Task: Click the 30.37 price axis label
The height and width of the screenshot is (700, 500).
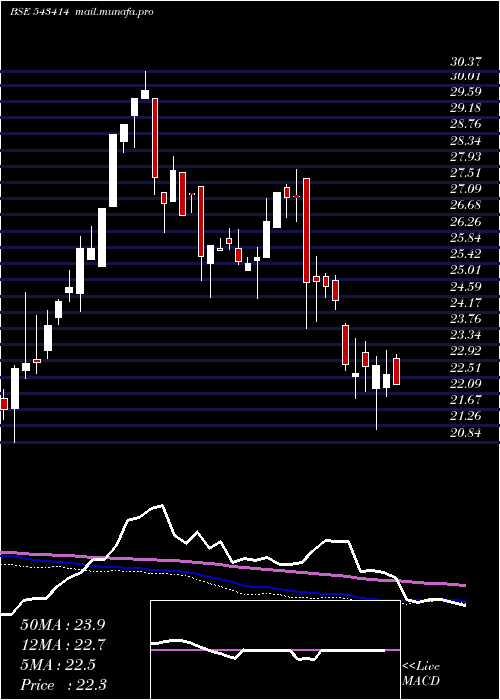Action: (x=465, y=62)
